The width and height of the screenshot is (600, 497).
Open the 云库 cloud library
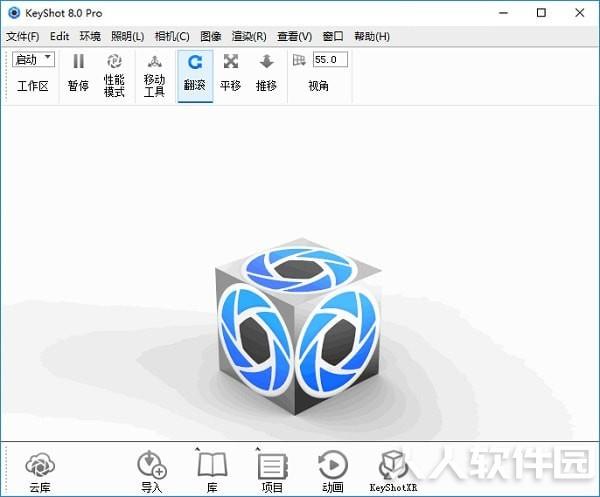coord(40,472)
